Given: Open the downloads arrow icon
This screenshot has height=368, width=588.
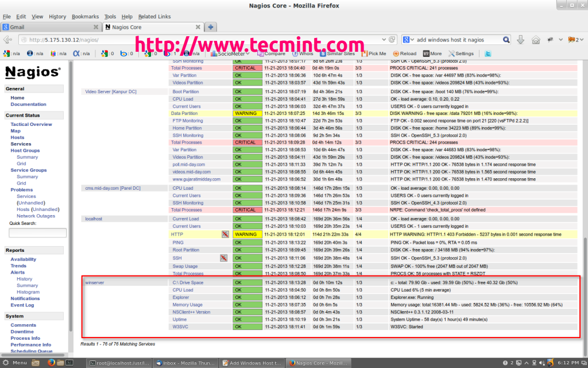Looking at the screenshot, I should 520,40.
